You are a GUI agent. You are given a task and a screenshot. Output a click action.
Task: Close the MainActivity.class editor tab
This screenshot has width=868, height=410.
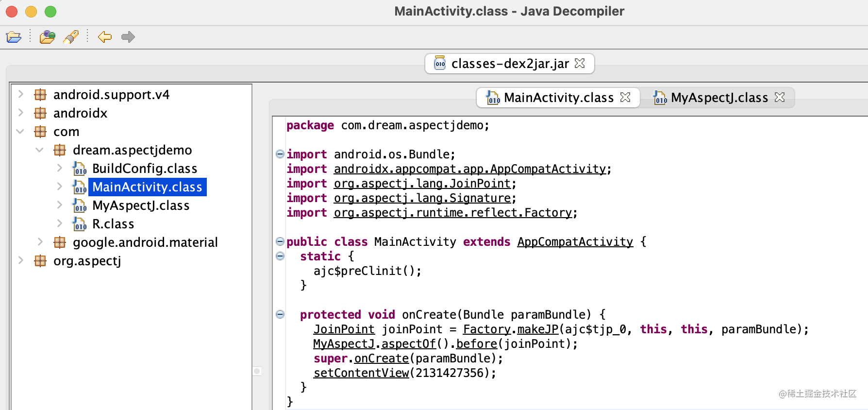[625, 97]
